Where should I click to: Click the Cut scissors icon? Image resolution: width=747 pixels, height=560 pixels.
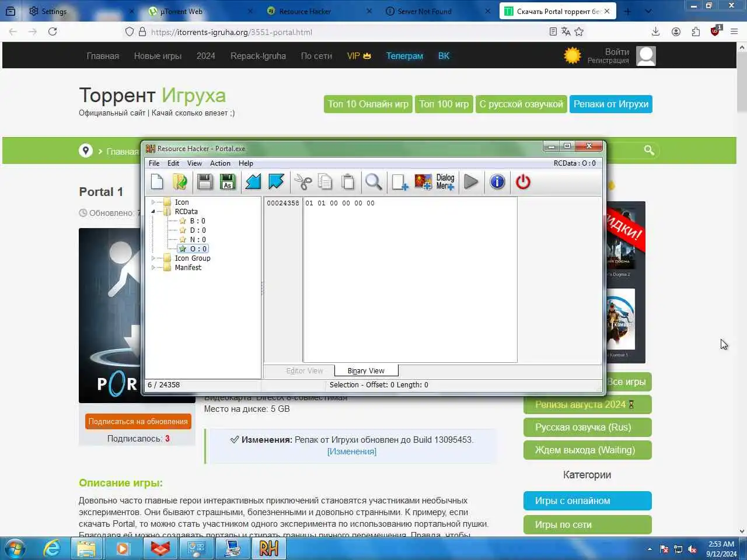tap(303, 182)
